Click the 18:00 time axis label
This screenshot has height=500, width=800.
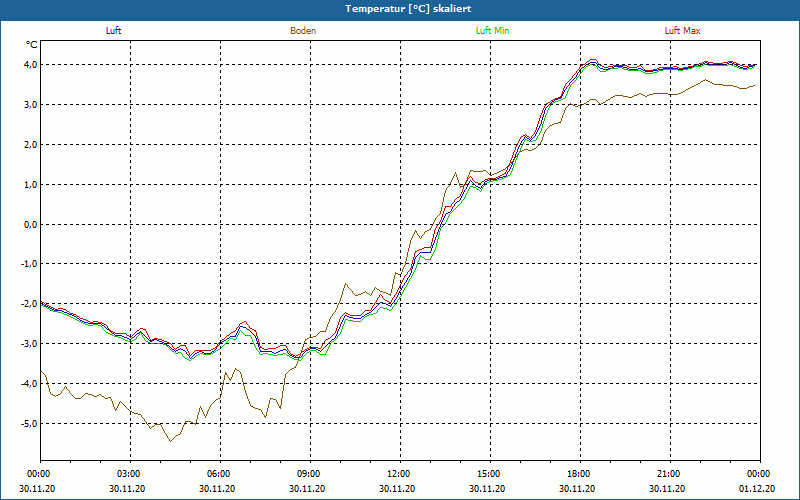coord(580,474)
